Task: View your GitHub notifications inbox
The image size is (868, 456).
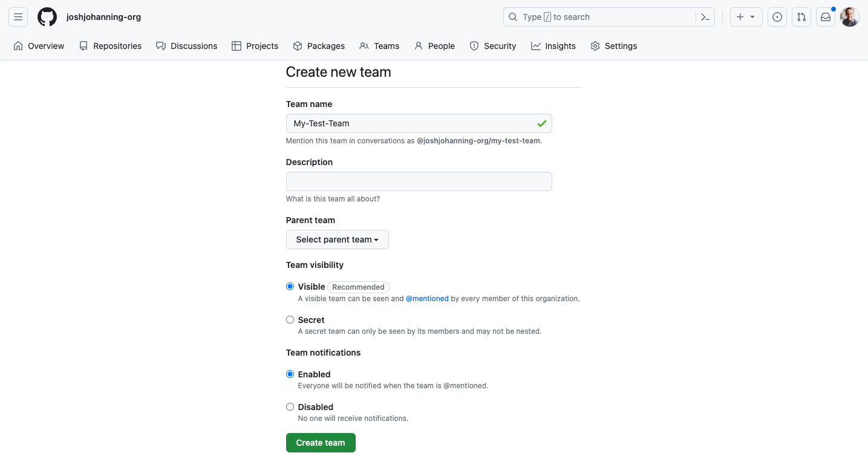Action: [825, 17]
